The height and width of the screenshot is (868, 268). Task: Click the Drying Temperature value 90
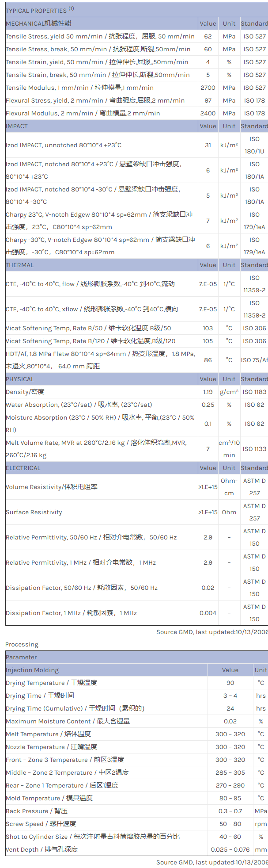[x=230, y=683]
